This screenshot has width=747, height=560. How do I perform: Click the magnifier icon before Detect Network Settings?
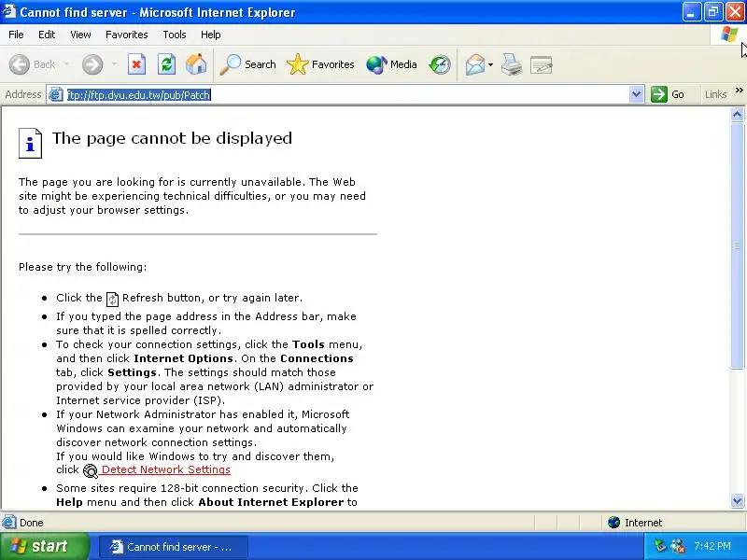90,470
